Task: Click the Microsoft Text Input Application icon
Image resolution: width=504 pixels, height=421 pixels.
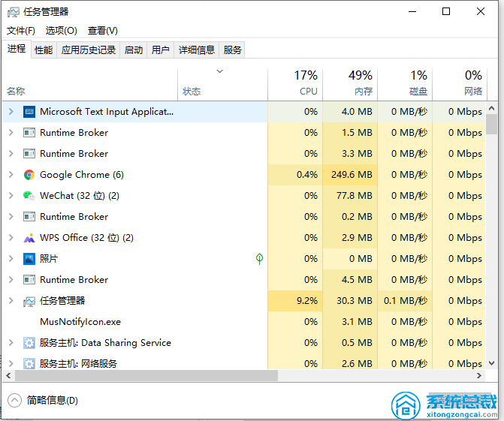Action: pyautogui.click(x=29, y=112)
